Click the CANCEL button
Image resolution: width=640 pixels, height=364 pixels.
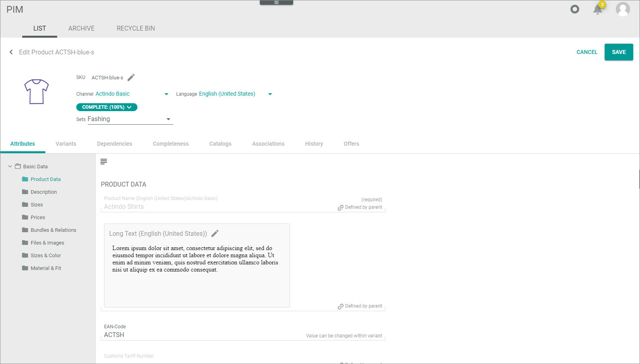coord(587,52)
